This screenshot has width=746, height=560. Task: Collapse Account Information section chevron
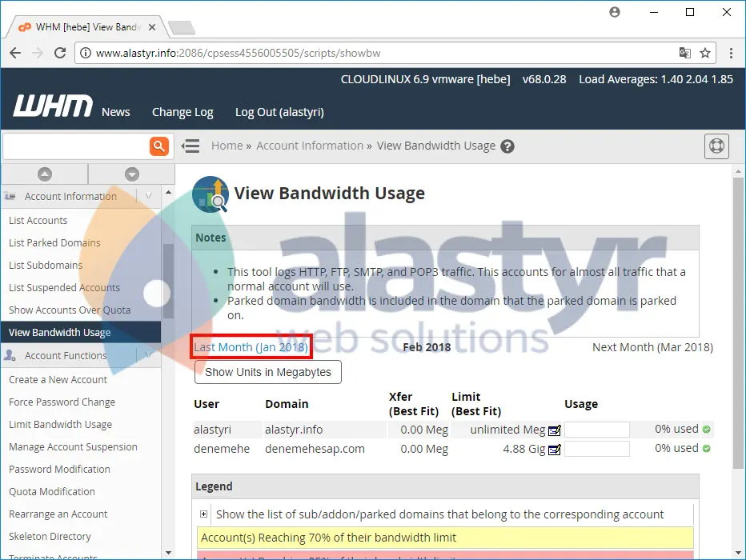pyautogui.click(x=148, y=196)
